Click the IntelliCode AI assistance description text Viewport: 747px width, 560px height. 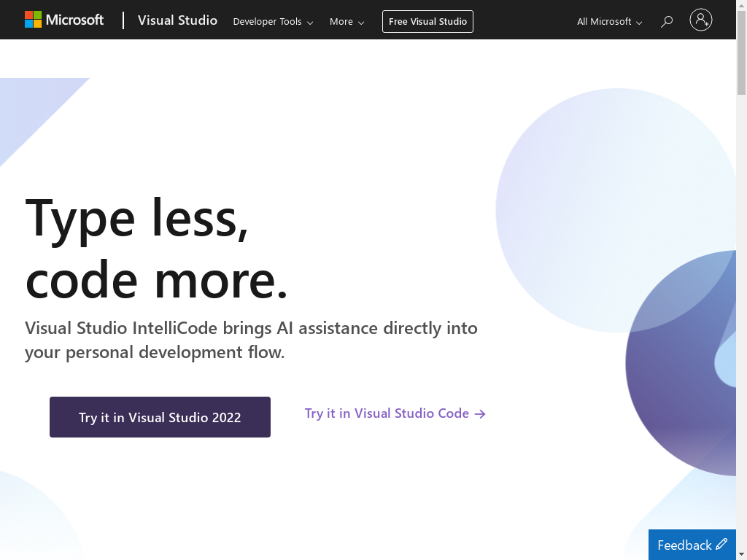[251, 340]
